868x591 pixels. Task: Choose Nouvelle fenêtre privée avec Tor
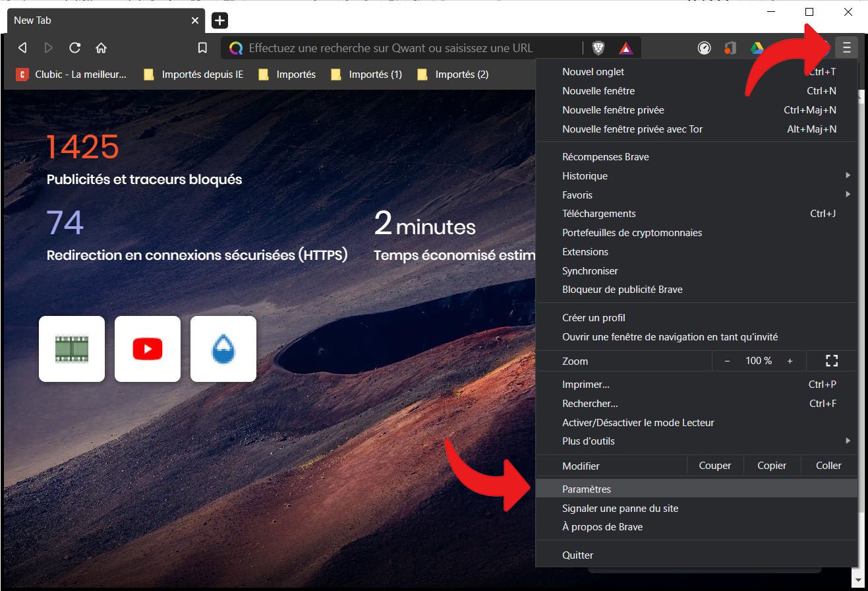[x=632, y=129]
